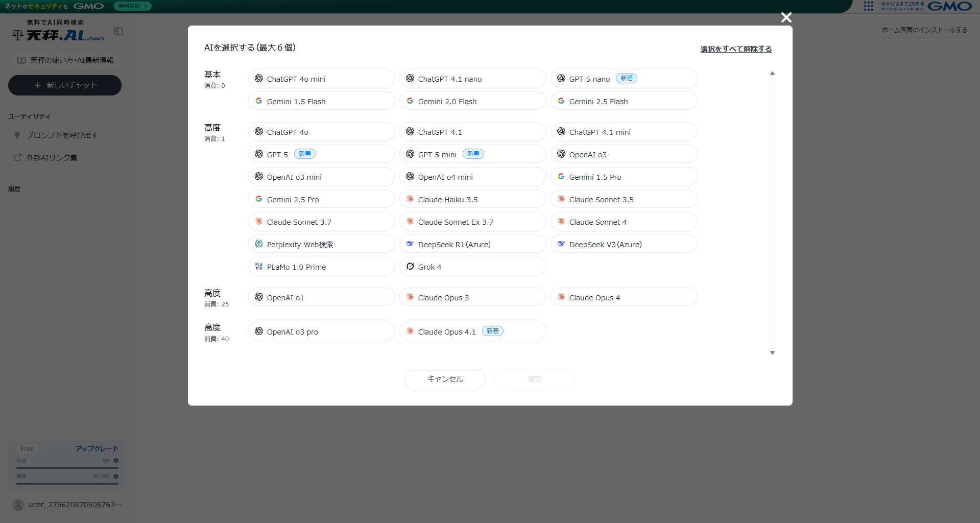980x523 pixels.
Task: Close the AI selection dialog
Action: point(786,18)
